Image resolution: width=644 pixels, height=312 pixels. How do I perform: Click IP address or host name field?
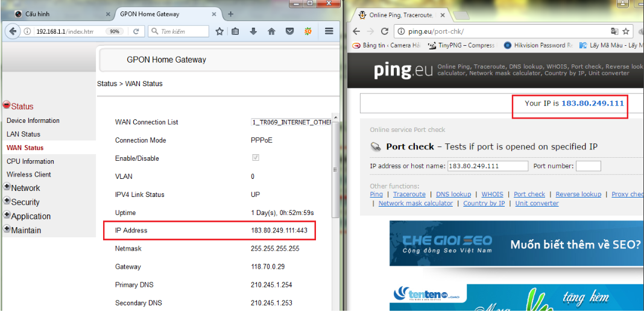point(488,166)
